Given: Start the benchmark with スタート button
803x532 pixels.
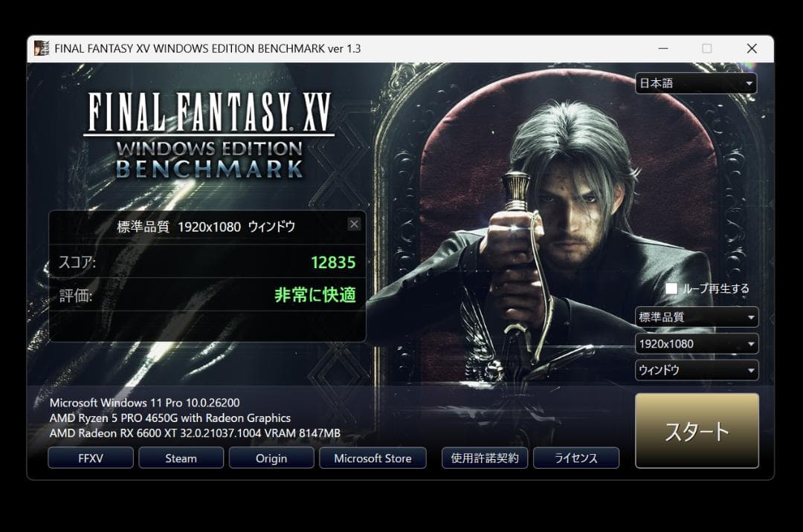Looking at the screenshot, I should click(x=697, y=431).
